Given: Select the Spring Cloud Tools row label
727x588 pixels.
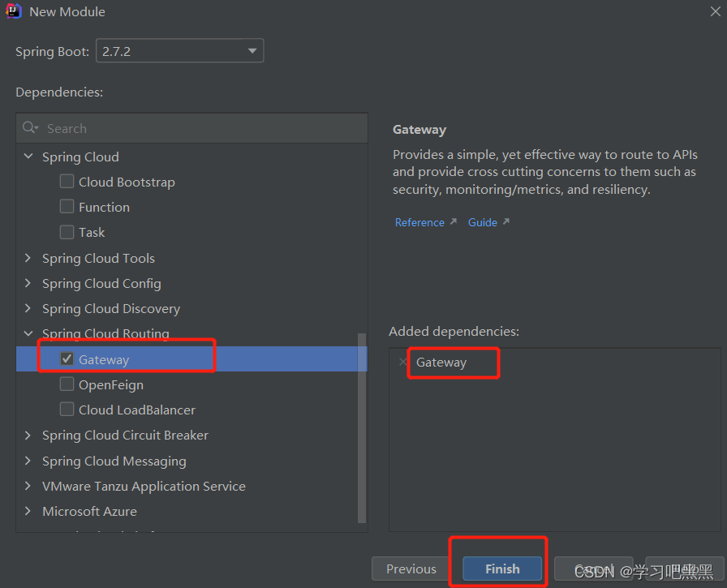Looking at the screenshot, I should point(98,259).
